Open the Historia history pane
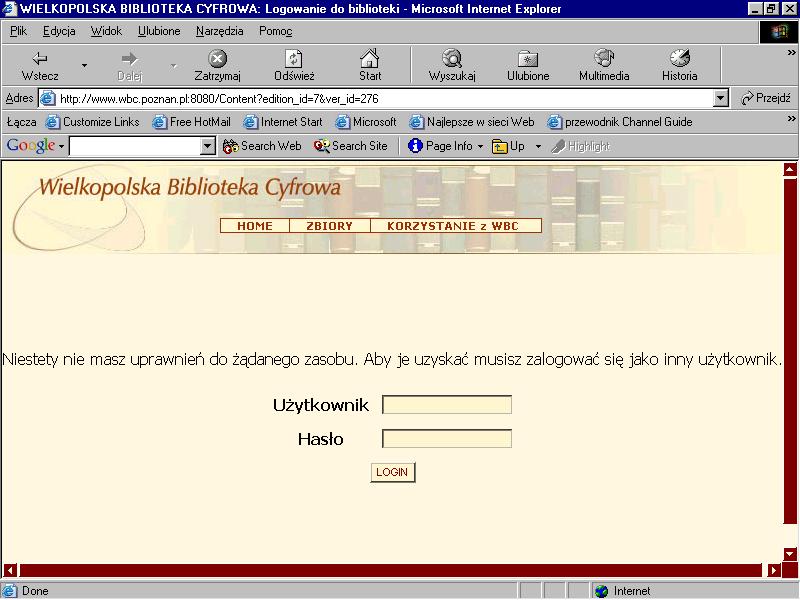This screenshot has height=600, width=800. pyautogui.click(x=680, y=66)
